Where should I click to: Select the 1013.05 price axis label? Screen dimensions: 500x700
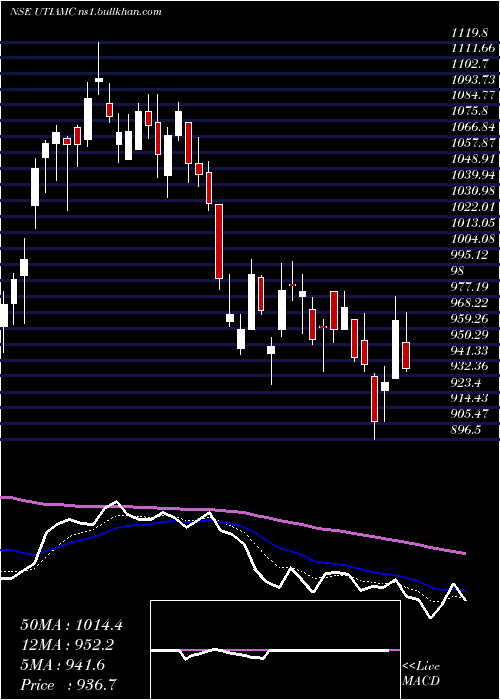(x=473, y=224)
